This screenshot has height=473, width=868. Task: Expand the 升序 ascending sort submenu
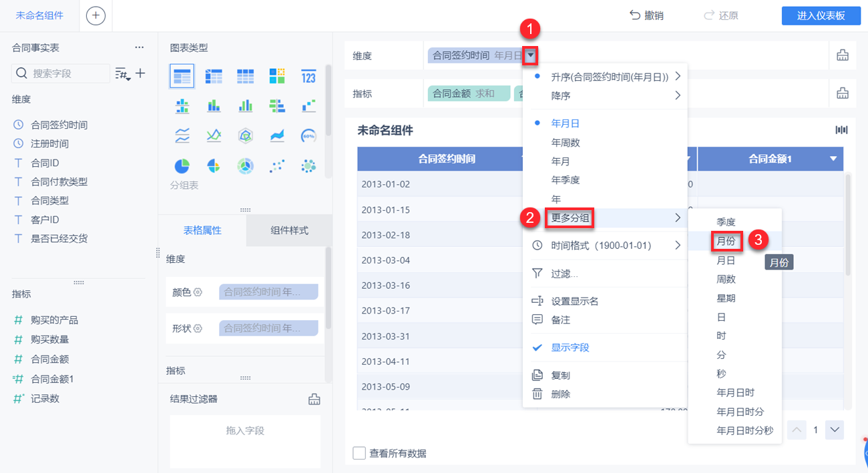pyautogui.click(x=604, y=77)
